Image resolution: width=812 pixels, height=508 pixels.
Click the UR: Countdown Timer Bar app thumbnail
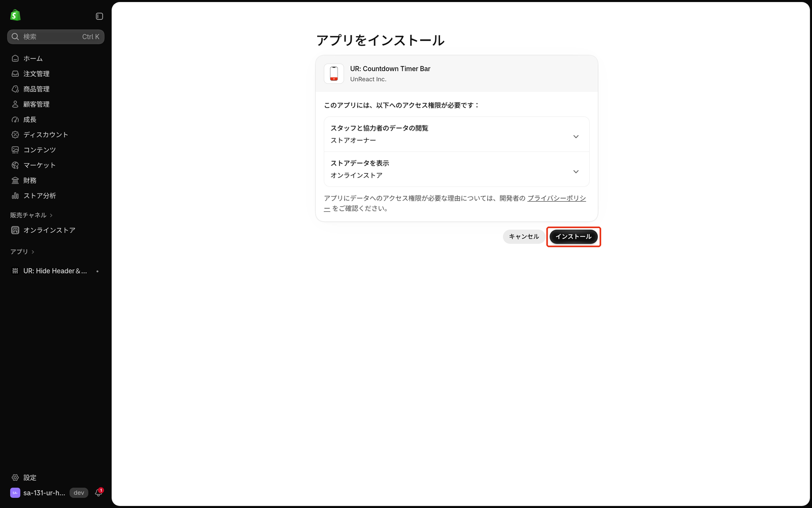(x=334, y=74)
